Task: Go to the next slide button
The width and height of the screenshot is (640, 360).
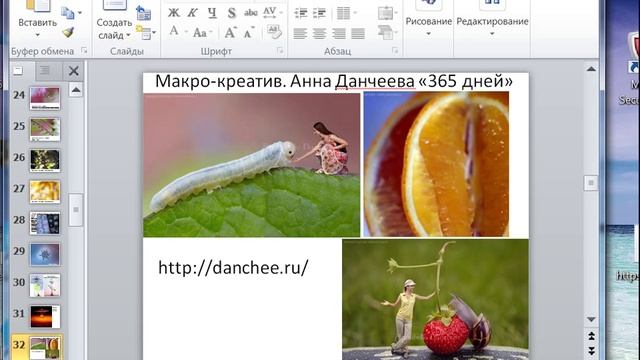Action: pyautogui.click(x=591, y=350)
